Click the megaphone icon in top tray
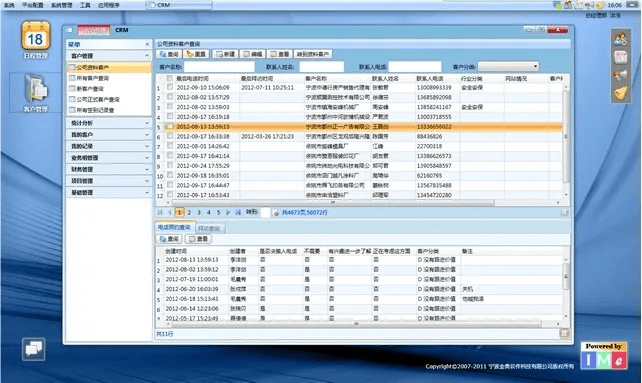The image size is (642, 383). pos(590,5)
